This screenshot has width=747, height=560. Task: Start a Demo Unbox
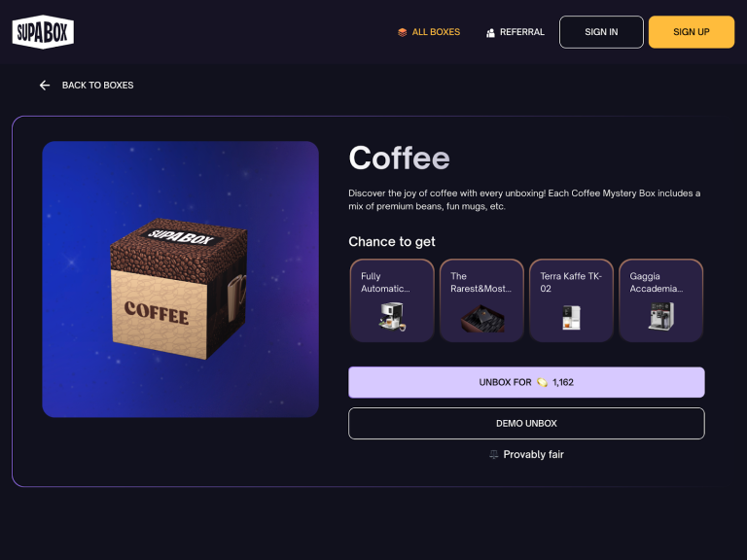tap(526, 423)
